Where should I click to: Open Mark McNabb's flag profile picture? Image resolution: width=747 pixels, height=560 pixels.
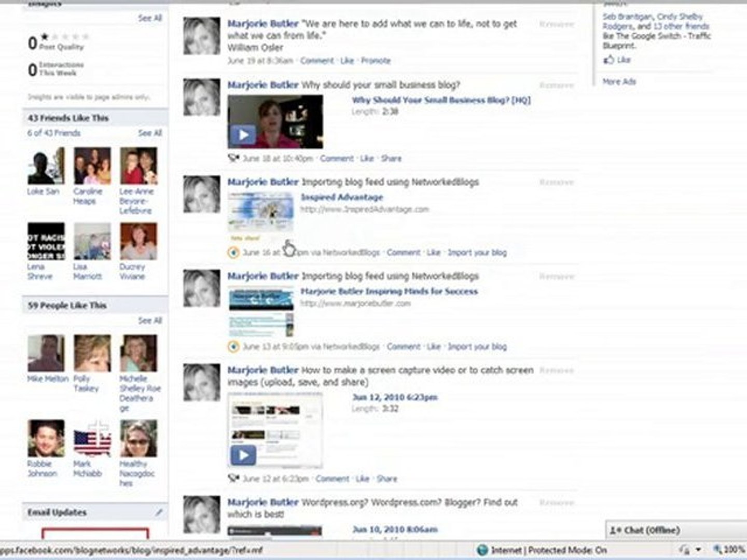92,438
